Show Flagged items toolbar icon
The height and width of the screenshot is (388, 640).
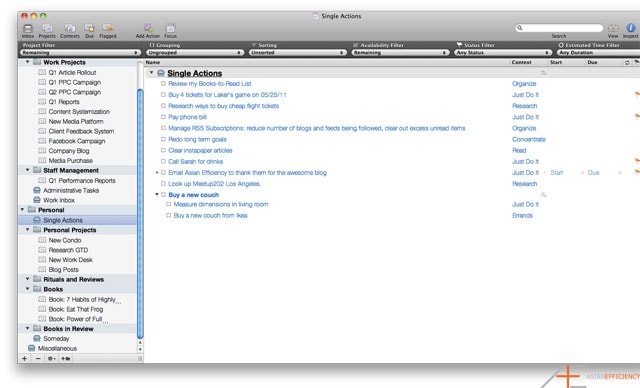point(108,28)
